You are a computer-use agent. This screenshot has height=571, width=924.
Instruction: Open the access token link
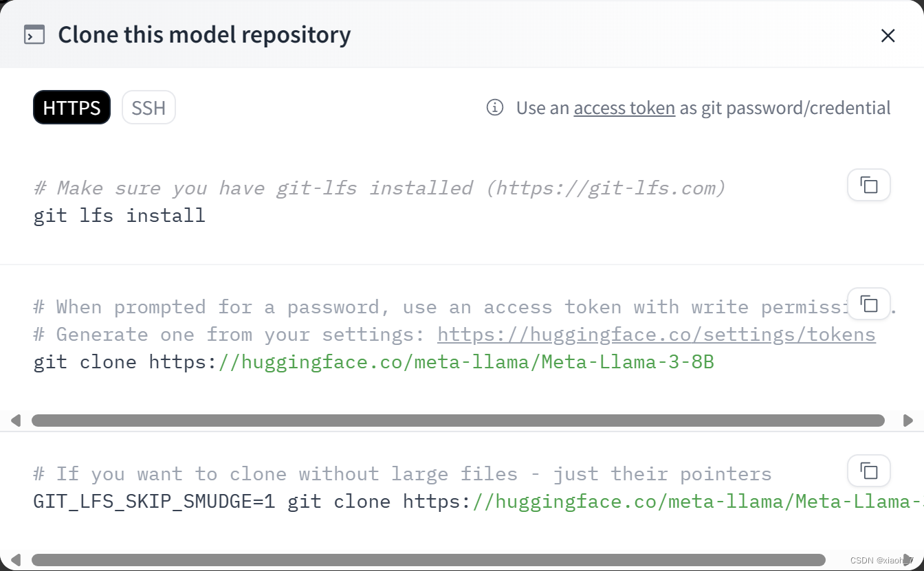(624, 108)
